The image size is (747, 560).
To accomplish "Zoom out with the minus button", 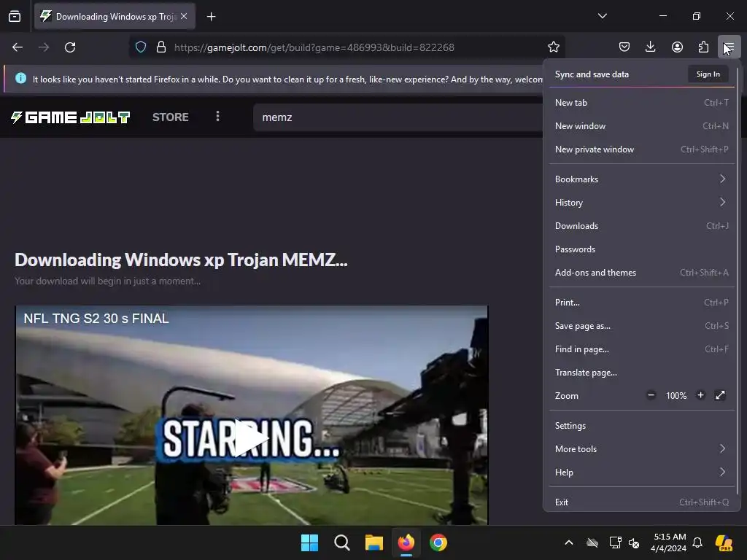I will click(x=651, y=395).
